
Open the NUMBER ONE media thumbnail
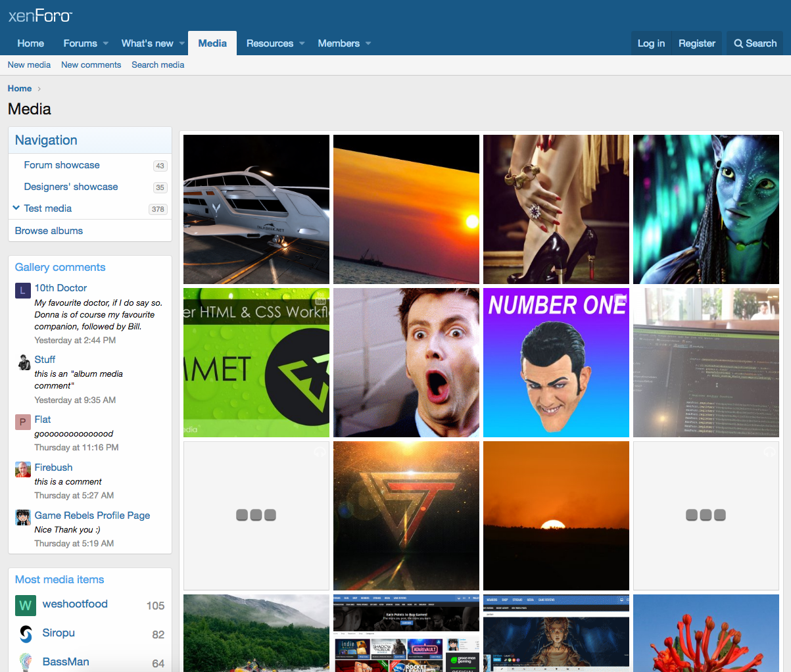(556, 362)
